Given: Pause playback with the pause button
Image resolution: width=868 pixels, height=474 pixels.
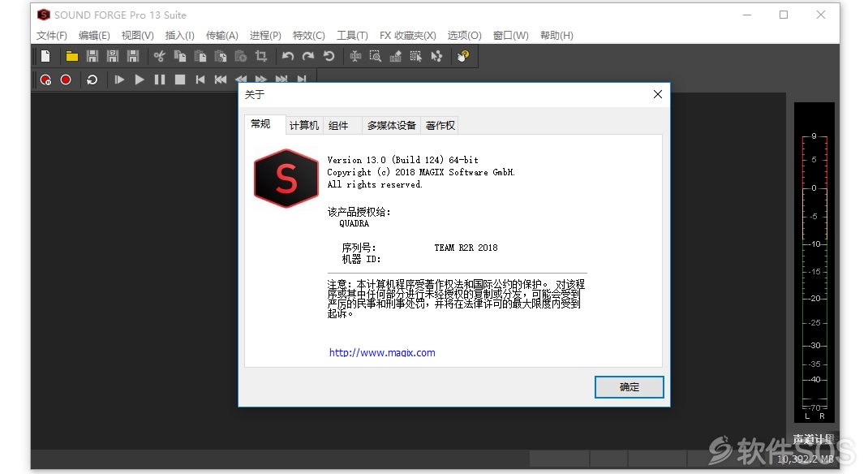Looking at the screenshot, I should [x=160, y=80].
